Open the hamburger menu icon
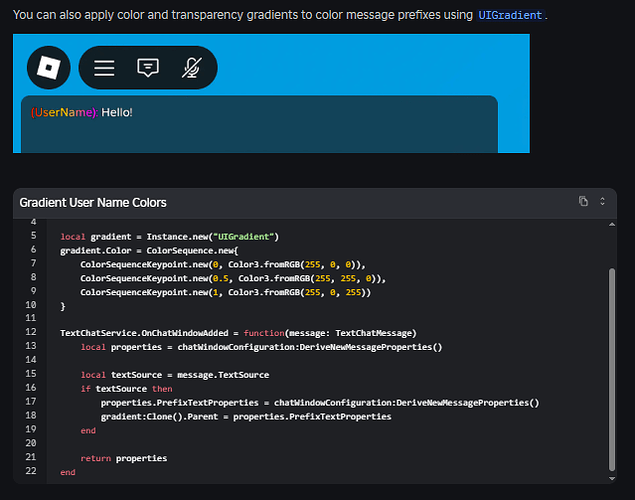The height and width of the screenshot is (500, 635). [104, 68]
